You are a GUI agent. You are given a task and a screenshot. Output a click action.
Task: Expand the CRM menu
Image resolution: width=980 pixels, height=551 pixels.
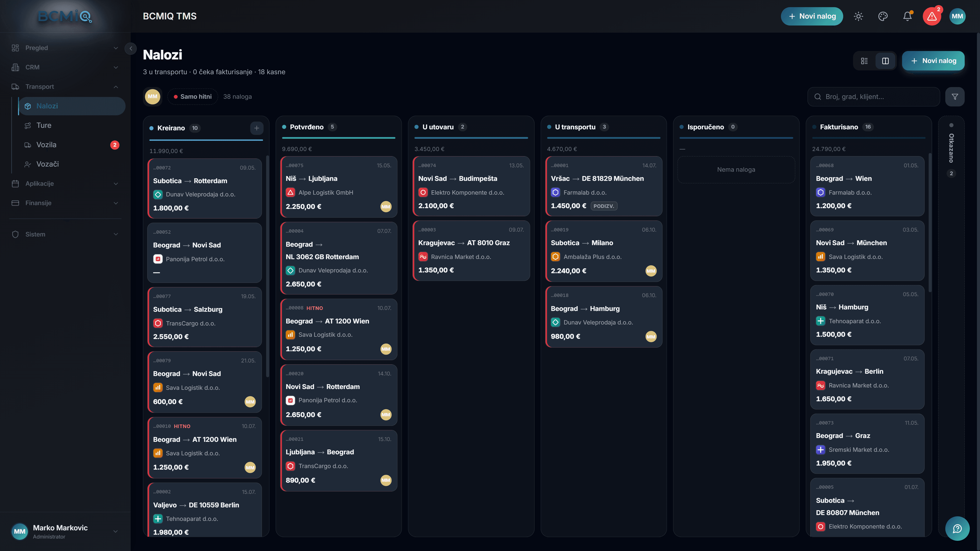65,67
